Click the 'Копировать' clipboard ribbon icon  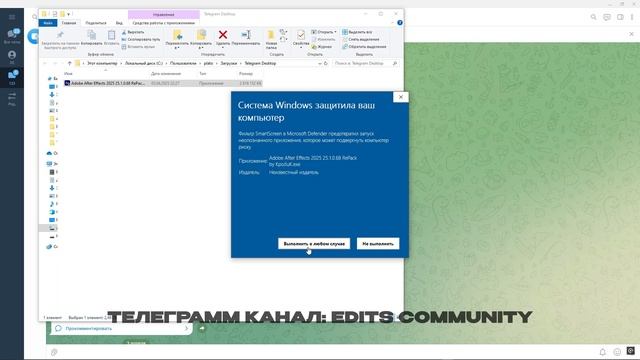91,38
